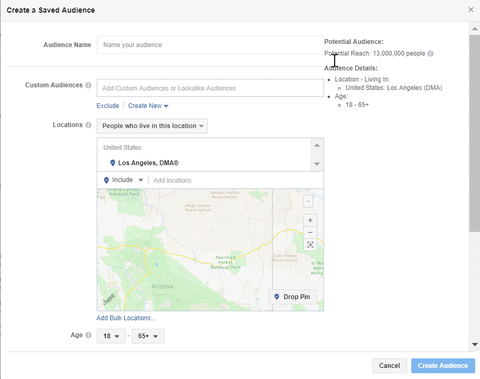Click the Exclude link
Image resolution: width=480 pixels, height=379 pixels.
click(x=108, y=106)
